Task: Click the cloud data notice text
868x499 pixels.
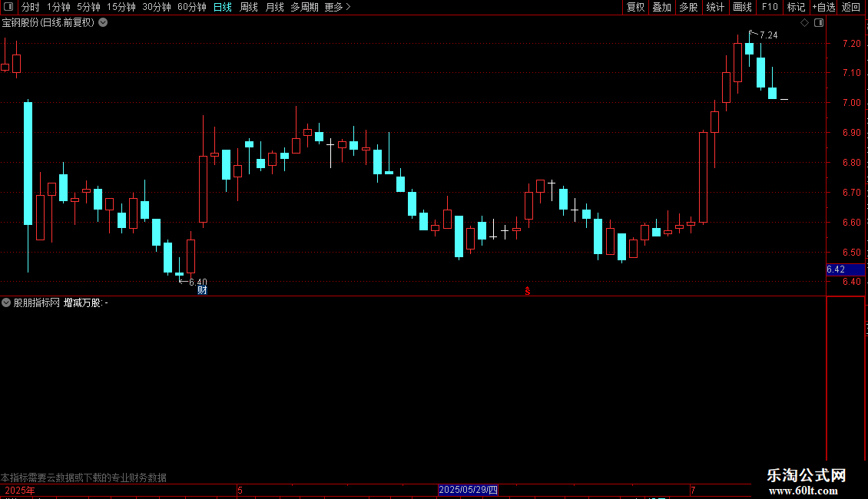Action: (84, 478)
